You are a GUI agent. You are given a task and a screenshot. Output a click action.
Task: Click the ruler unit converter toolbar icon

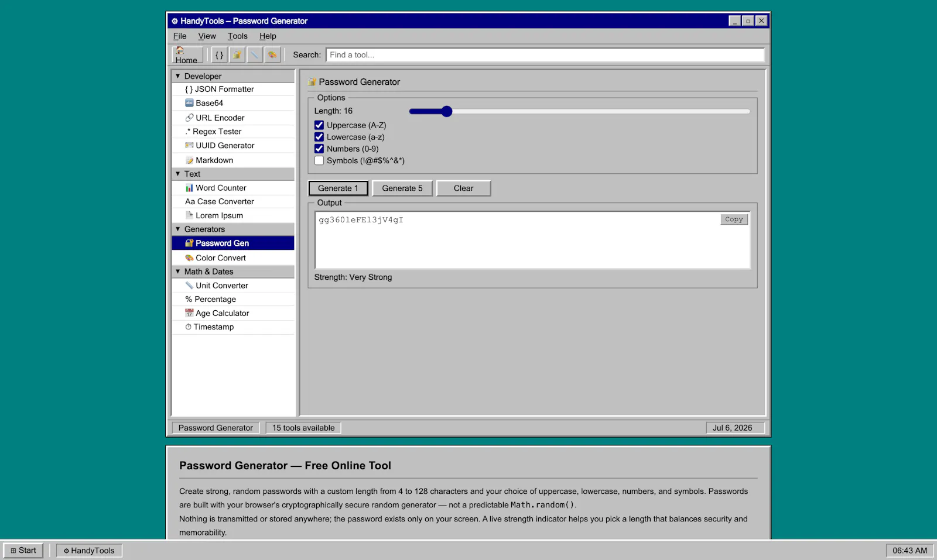(x=254, y=55)
